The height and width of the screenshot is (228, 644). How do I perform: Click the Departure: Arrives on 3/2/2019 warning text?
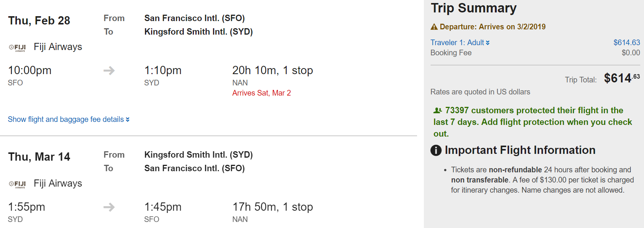click(493, 27)
